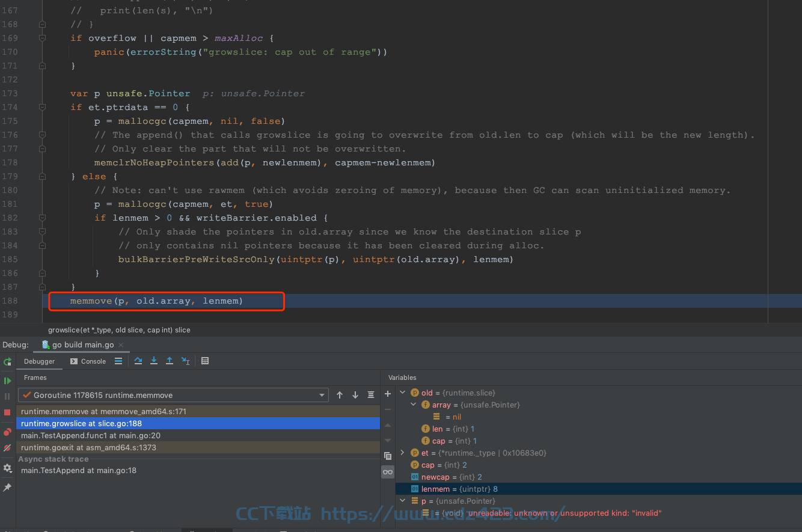
Task: Go to previous frame with up arrow
Action: point(340,395)
